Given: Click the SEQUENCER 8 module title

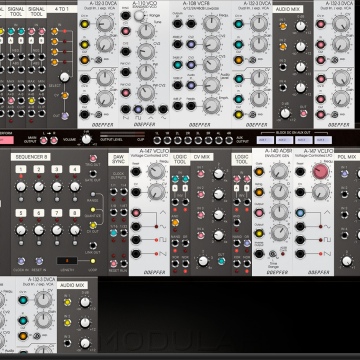Looking at the screenshot, I should [31, 157].
